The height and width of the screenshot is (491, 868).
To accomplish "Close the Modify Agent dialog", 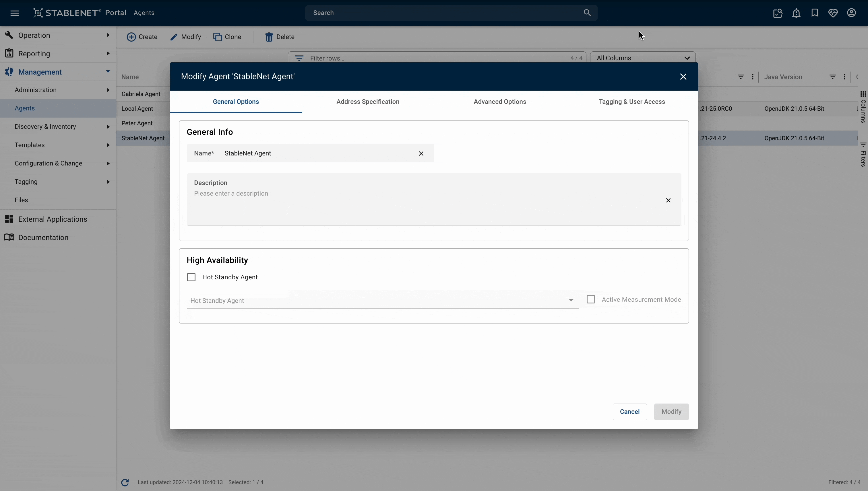I will click(x=683, y=77).
